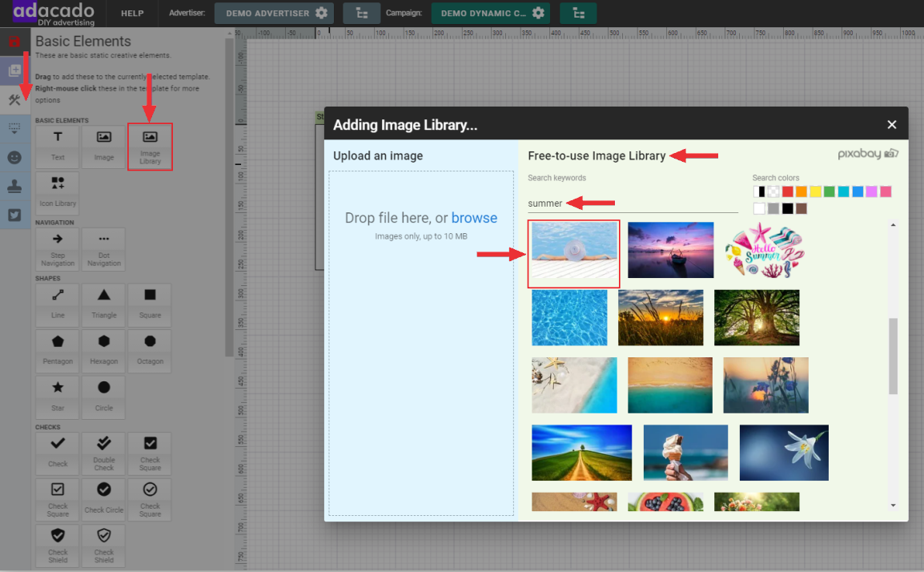Select the ice cream cone image
Screen dimensions: 924x572
[x=686, y=453]
